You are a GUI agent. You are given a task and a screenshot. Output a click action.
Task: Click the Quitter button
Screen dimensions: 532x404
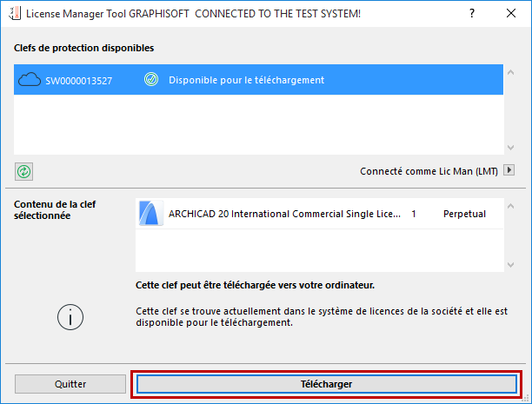click(x=70, y=384)
